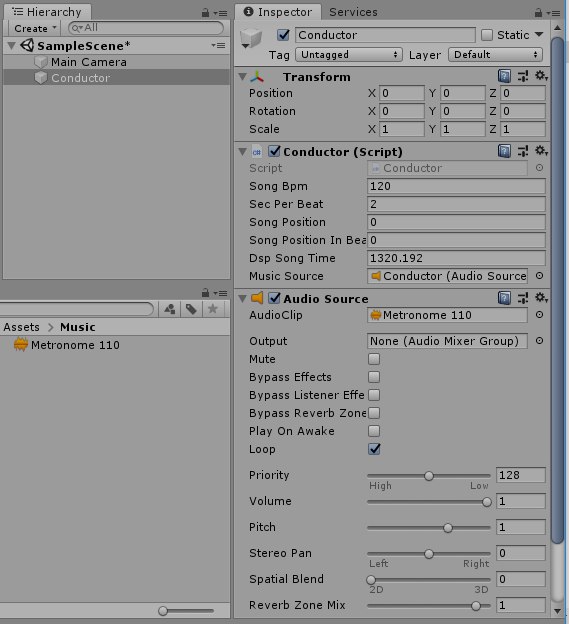Select the Inspector tab
Screen dimensions: 569x624
point(278,12)
